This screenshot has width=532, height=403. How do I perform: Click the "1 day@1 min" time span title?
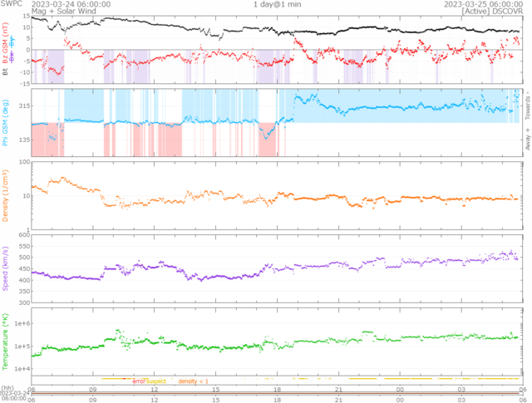click(278, 4)
